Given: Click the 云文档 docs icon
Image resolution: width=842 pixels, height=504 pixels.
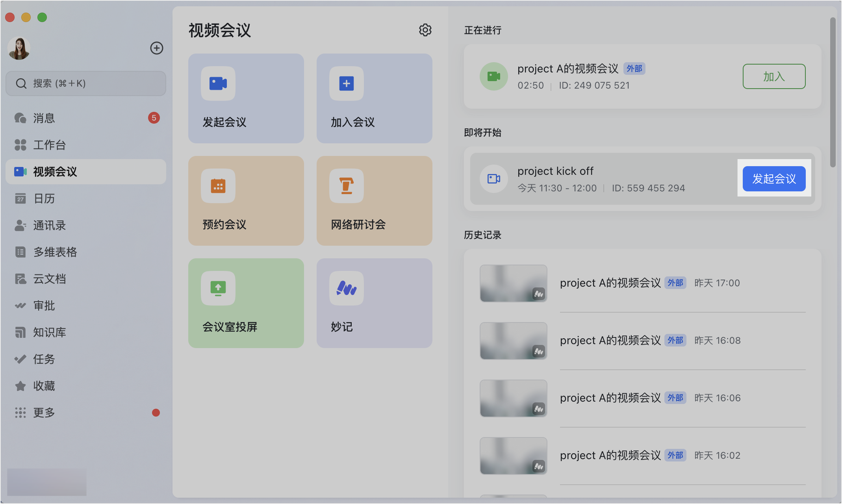Looking at the screenshot, I should pyautogui.click(x=20, y=279).
